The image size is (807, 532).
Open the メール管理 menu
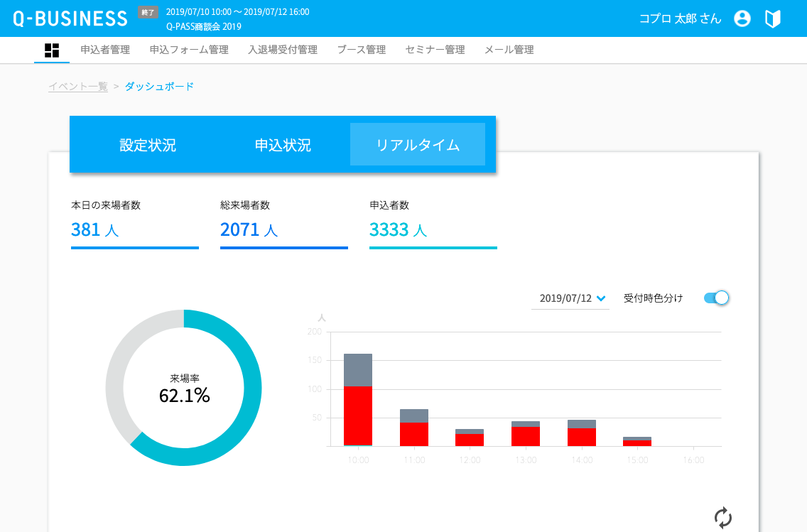pyautogui.click(x=509, y=50)
